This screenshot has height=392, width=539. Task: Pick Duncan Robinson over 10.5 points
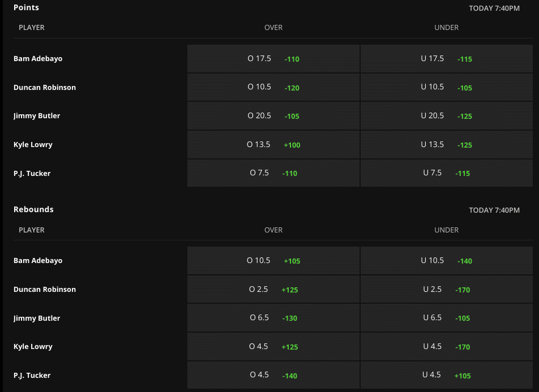pos(273,88)
